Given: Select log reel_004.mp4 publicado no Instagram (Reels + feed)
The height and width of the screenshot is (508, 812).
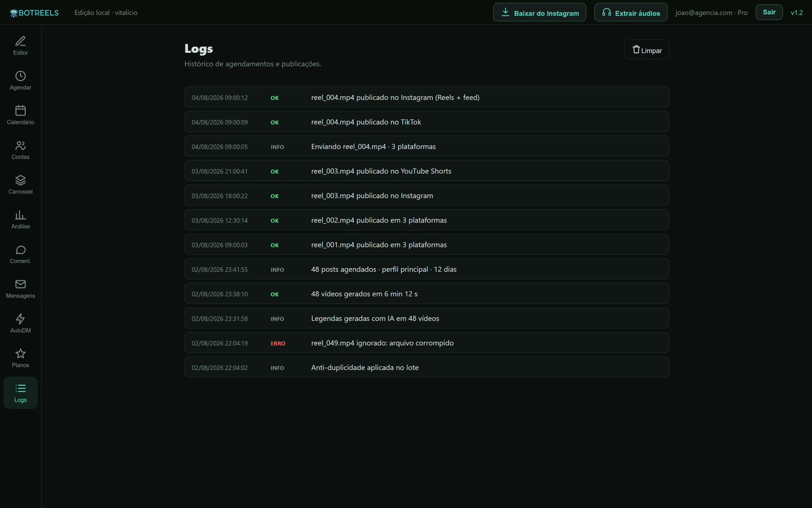Looking at the screenshot, I should click(x=426, y=97).
